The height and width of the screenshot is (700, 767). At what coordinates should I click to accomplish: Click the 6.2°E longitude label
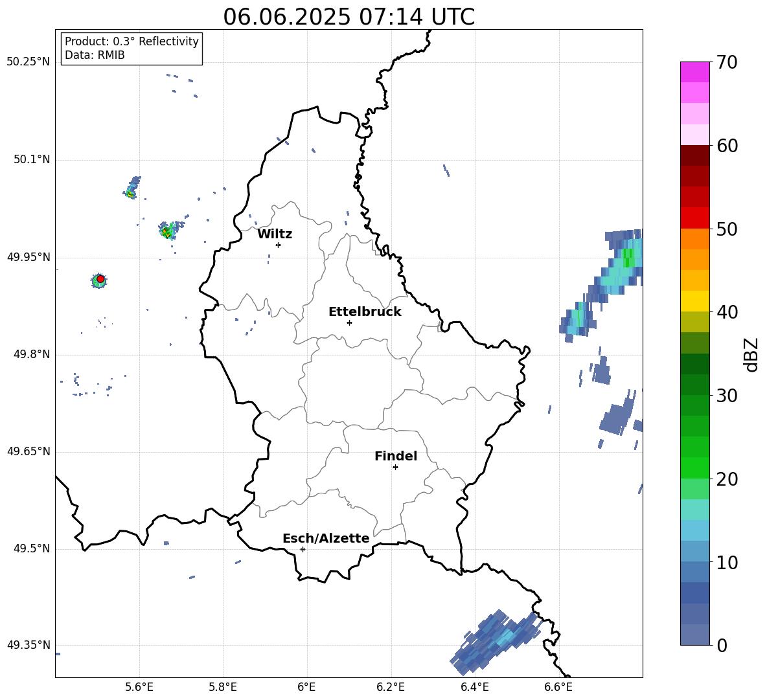(391, 687)
